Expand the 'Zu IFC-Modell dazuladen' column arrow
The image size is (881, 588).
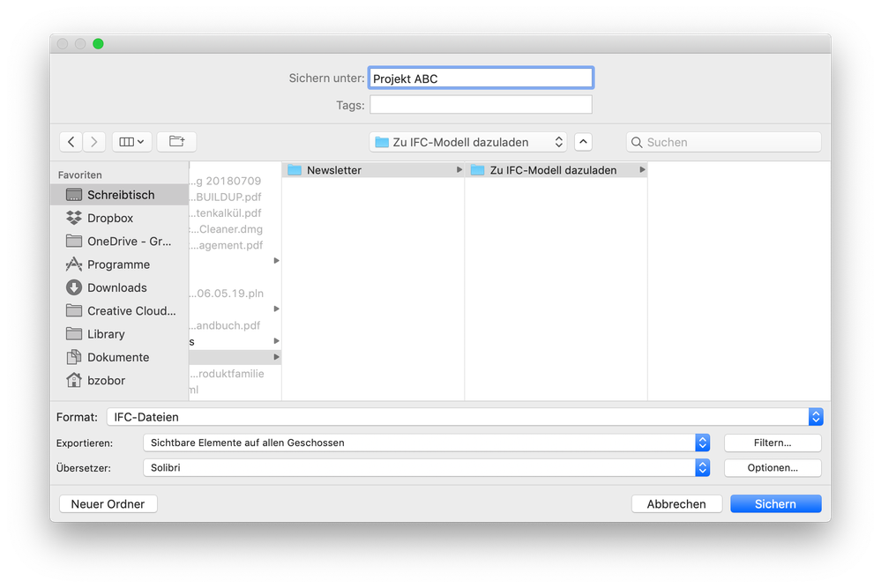click(642, 169)
